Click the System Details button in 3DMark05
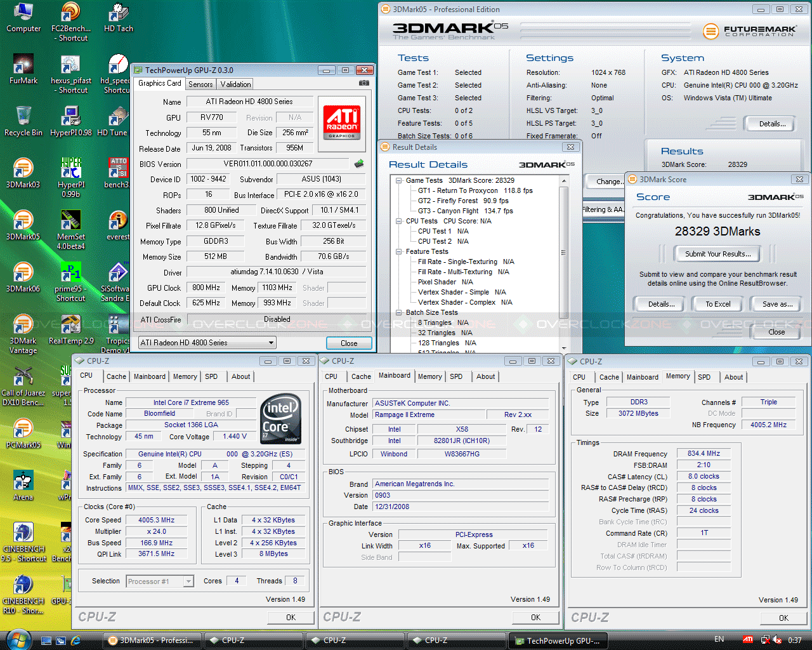The height and width of the screenshot is (650, 812). pyautogui.click(x=772, y=124)
